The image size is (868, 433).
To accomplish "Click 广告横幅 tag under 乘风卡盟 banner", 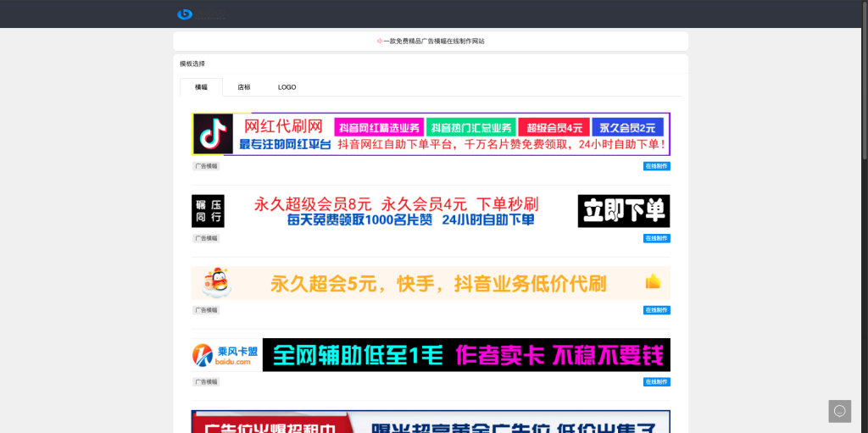I will click(x=206, y=382).
